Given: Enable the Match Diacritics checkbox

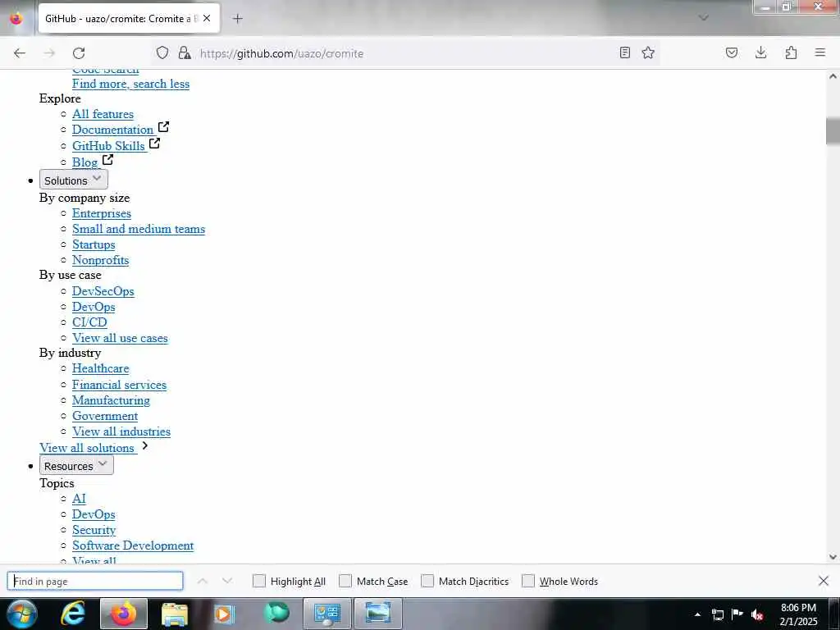Looking at the screenshot, I should pyautogui.click(x=427, y=581).
